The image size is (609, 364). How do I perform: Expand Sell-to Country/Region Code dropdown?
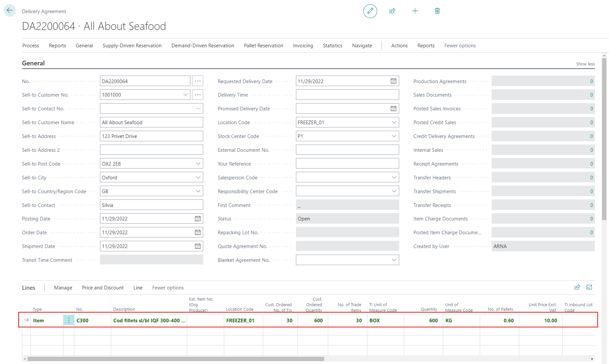pyautogui.click(x=198, y=191)
